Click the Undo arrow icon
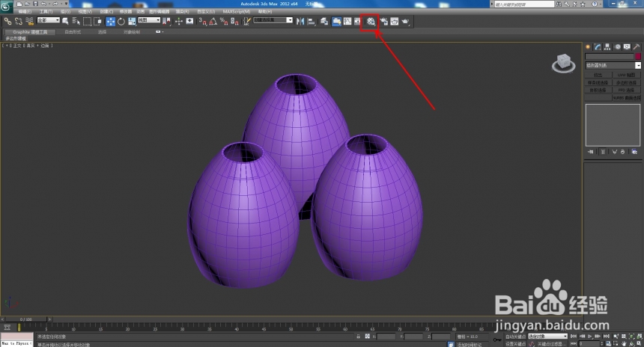Image resolution: width=644 pixels, height=347 pixels. (x=43, y=4)
